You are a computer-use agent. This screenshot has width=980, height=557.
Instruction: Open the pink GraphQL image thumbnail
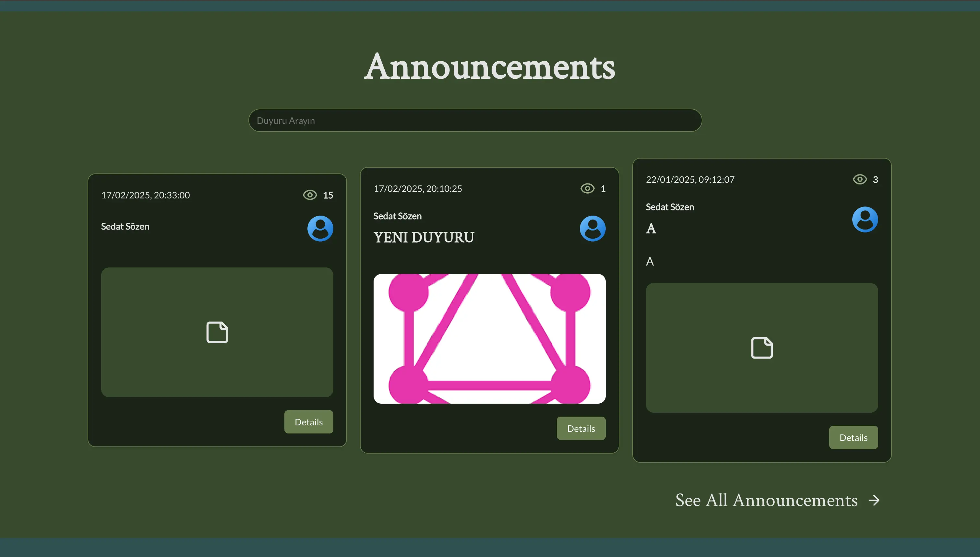click(x=490, y=339)
